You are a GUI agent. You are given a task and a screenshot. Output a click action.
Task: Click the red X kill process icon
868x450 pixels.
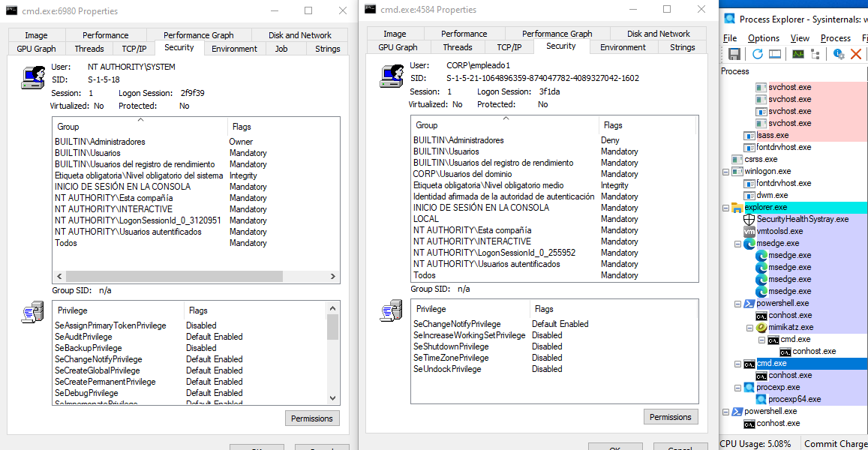click(x=856, y=54)
